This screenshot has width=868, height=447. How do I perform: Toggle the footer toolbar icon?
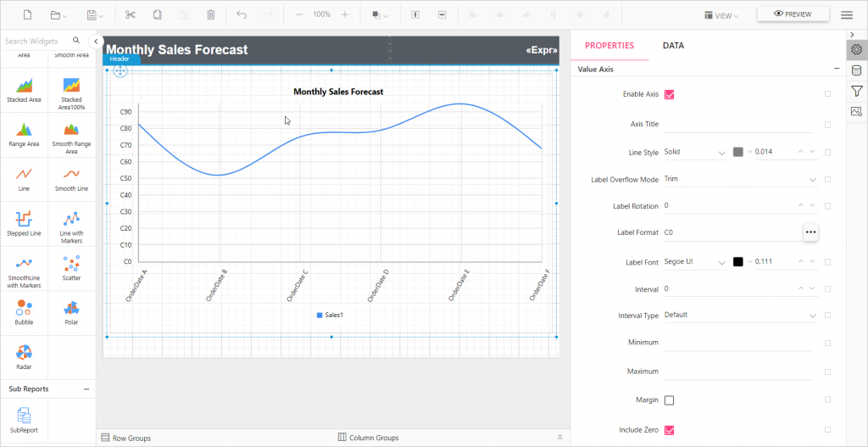pos(442,15)
